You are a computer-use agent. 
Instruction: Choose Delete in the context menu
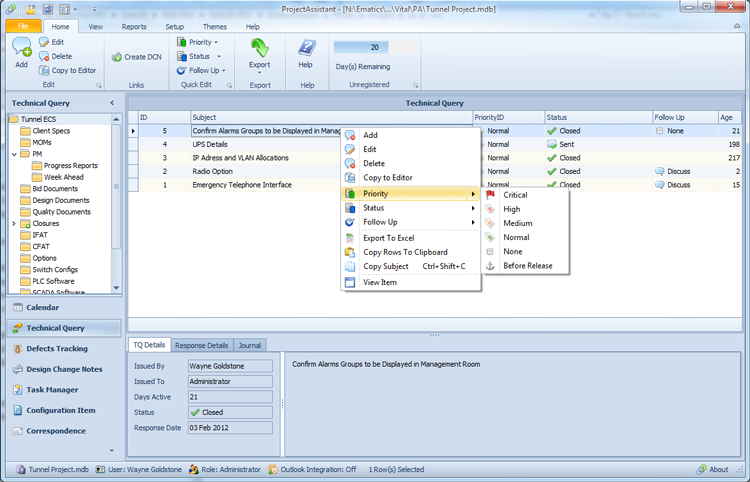point(410,164)
